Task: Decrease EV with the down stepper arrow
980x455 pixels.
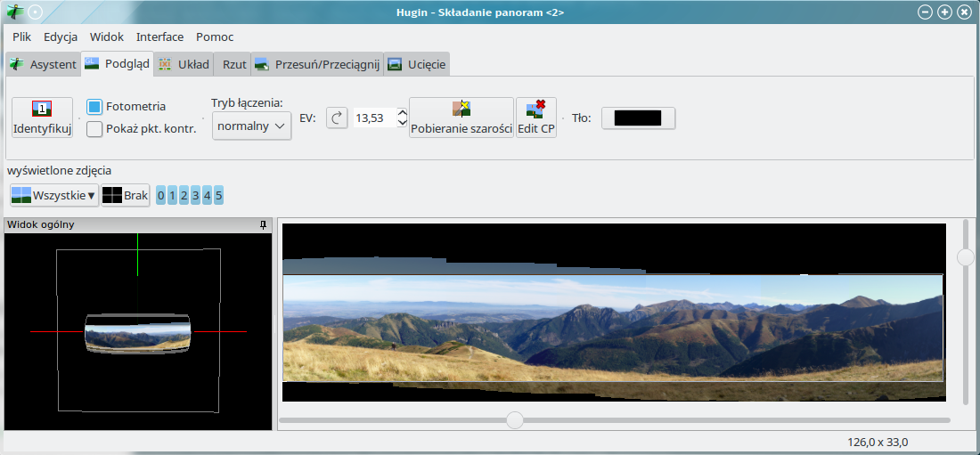Action: [x=403, y=123]
